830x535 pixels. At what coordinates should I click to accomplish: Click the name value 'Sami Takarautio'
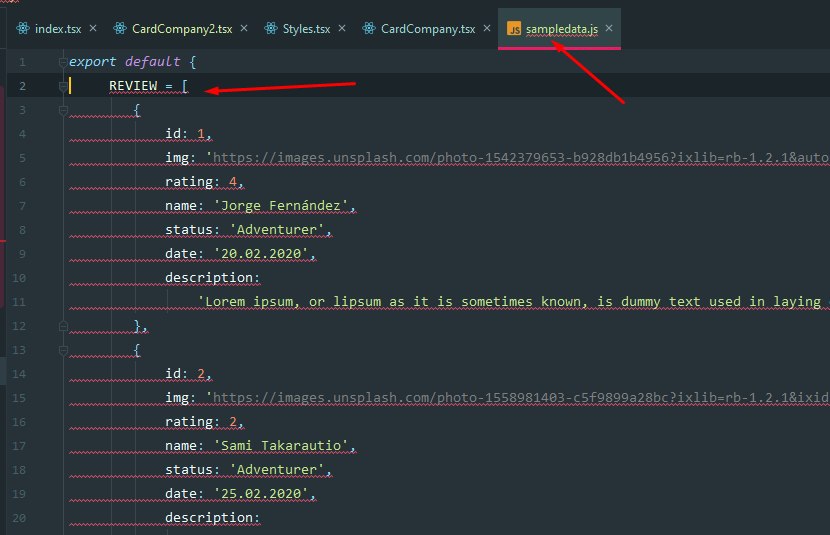pyautogui.click(x=281, y=446)
